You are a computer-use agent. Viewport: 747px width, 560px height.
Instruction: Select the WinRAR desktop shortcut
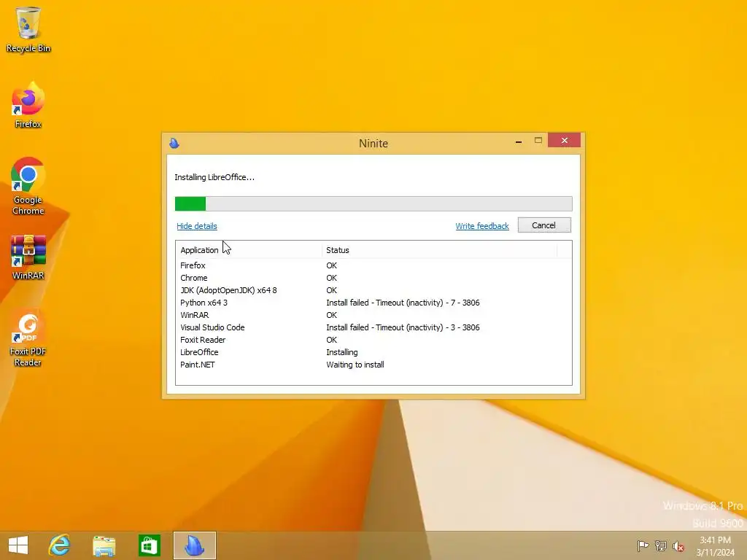click(x=28, y=257)
